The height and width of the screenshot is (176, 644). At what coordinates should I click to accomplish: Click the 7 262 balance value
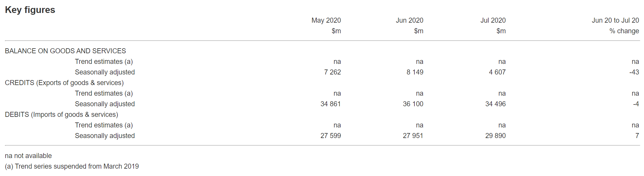(x=332, y=72)
